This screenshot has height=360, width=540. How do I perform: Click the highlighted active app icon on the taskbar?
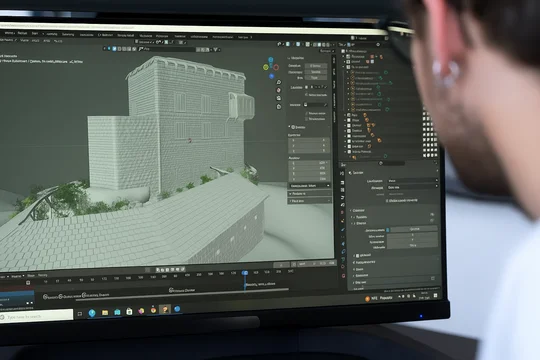[165, 310]
